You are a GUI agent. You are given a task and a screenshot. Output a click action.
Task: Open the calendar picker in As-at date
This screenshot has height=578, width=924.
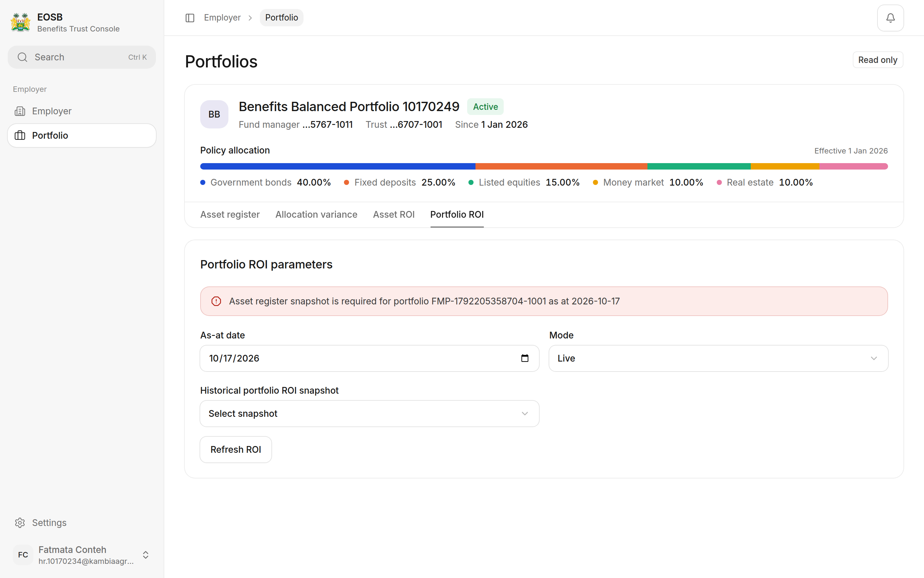(x=525, y=358)
